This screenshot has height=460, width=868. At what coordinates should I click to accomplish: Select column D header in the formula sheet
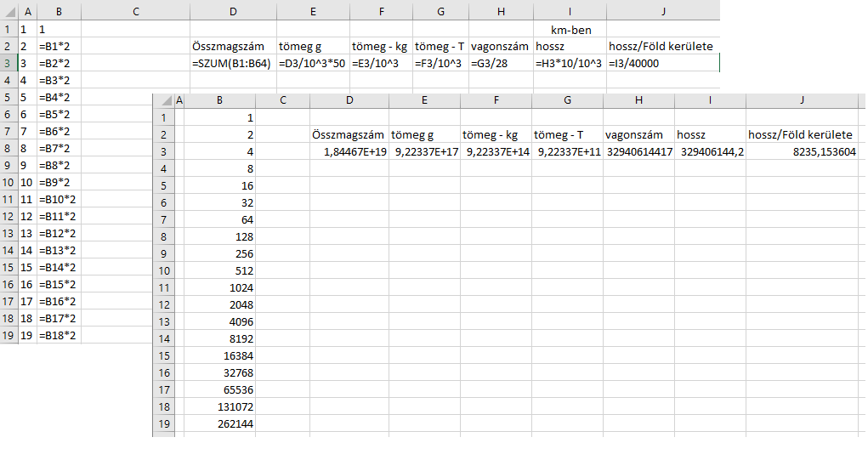[x=233, y=11]
